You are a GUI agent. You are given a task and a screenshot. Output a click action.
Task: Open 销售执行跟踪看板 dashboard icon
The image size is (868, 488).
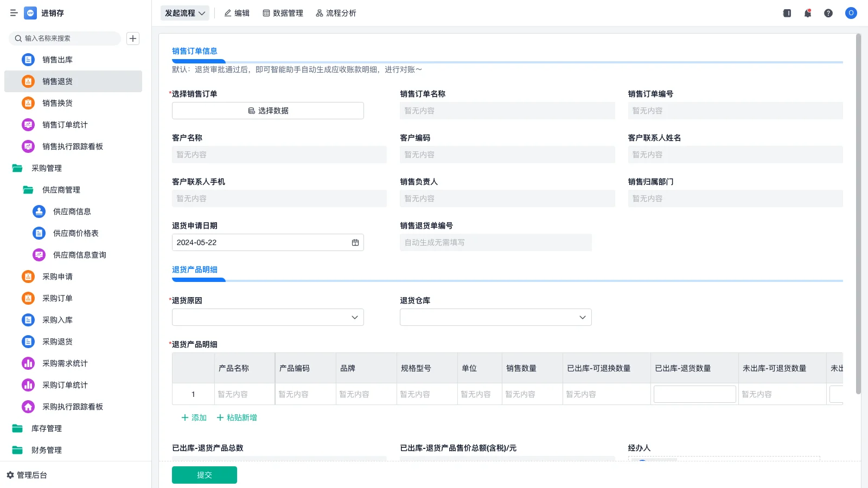[x=28, y=146]
